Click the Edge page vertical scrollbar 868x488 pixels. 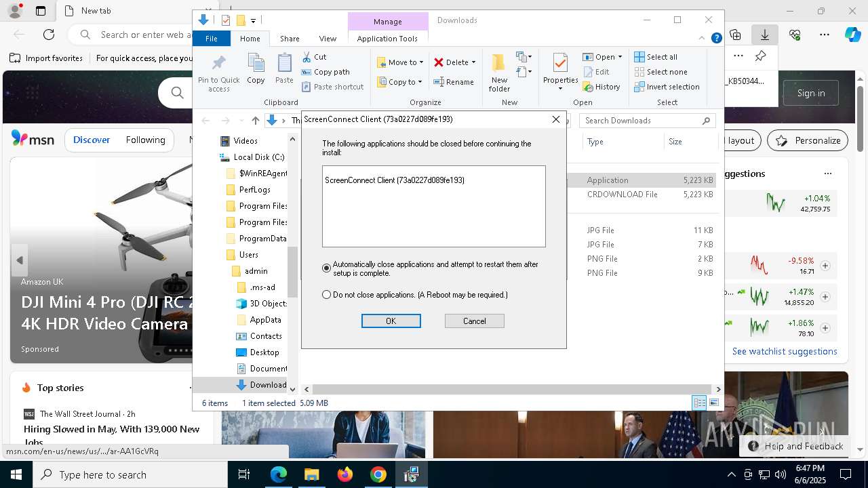[x=860, y=119]
